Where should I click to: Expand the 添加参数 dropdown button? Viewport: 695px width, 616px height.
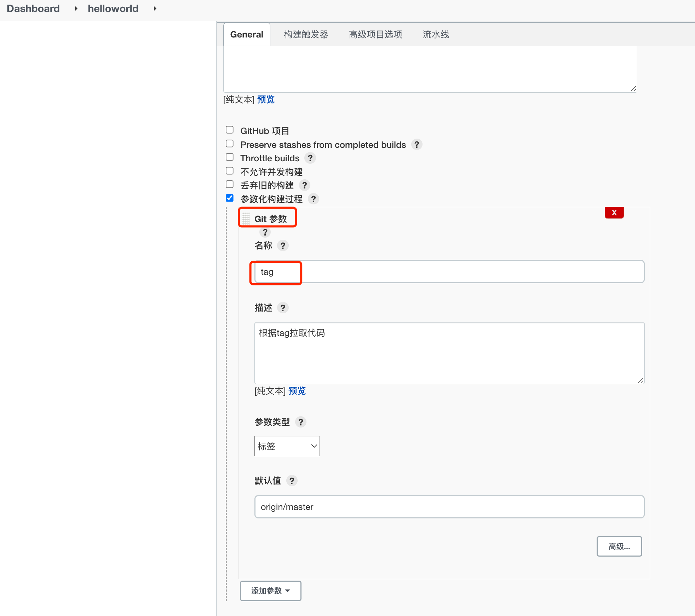click(271, 591)
